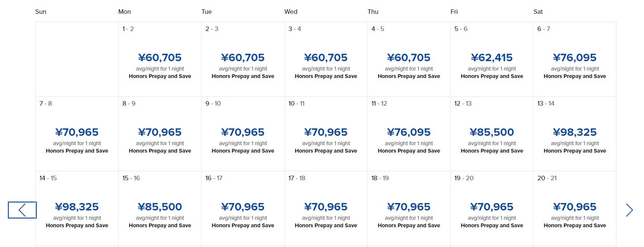Image resolution: width=644 pixels, height=247 pixels.
Task: Choose the 18 - 19 Thursday date cell
Action: coord(409,208)
